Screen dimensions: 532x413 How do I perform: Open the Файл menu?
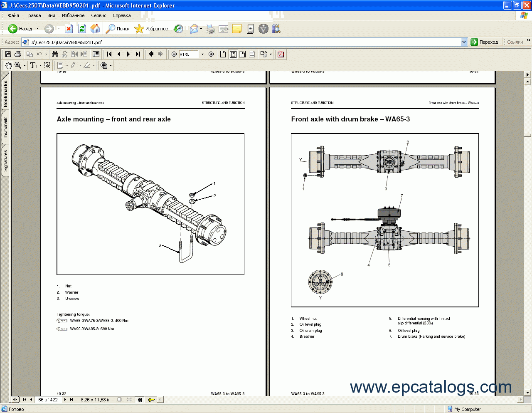click(x=13, y=15)
